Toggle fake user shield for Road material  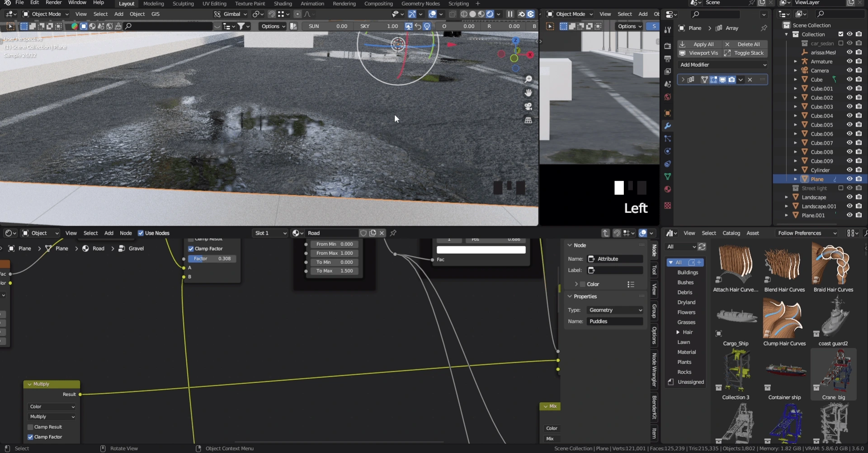[x=363, y=233]
